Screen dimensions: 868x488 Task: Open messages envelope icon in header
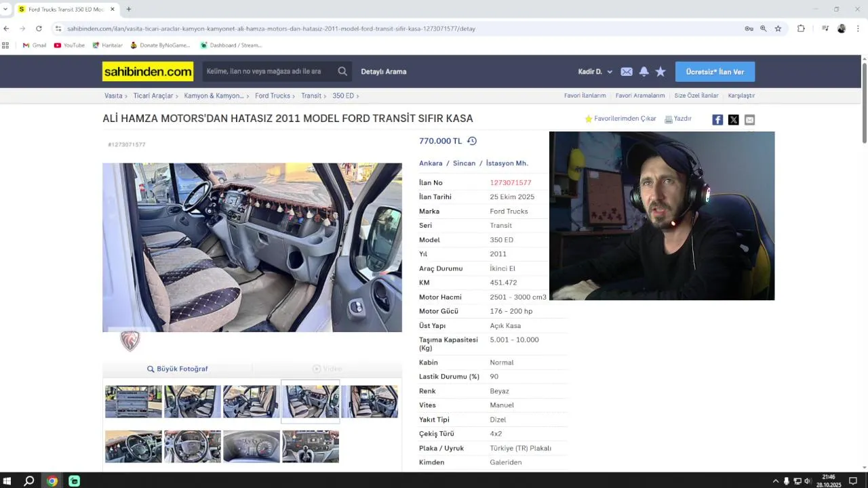pos(627,72)
